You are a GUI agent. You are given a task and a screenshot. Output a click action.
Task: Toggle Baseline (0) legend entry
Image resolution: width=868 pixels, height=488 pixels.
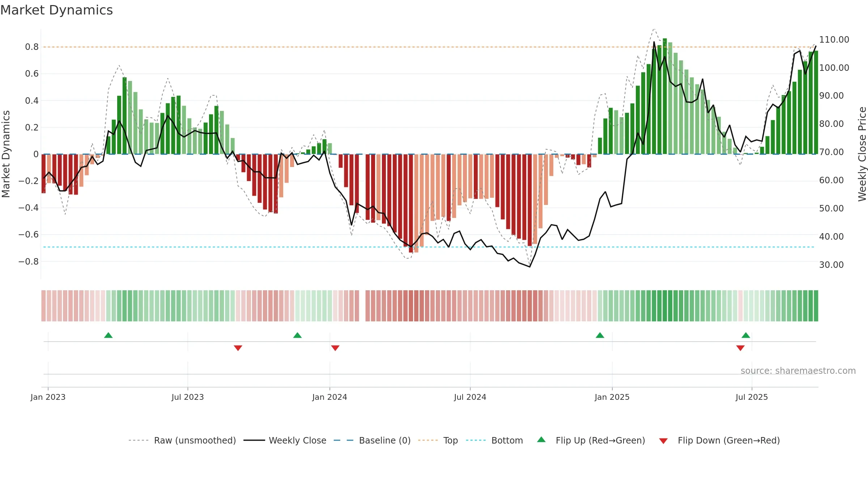pyautogui.click(x=372, y=440)
